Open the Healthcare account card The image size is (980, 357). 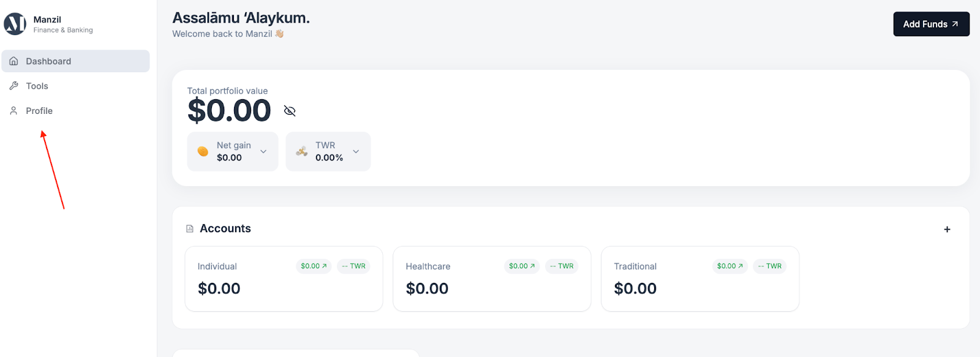pos(491,288)
